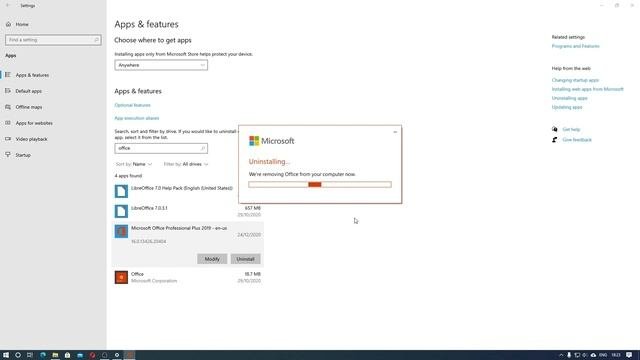Minimize the Office uninstall dialog

tap(395, 132)
